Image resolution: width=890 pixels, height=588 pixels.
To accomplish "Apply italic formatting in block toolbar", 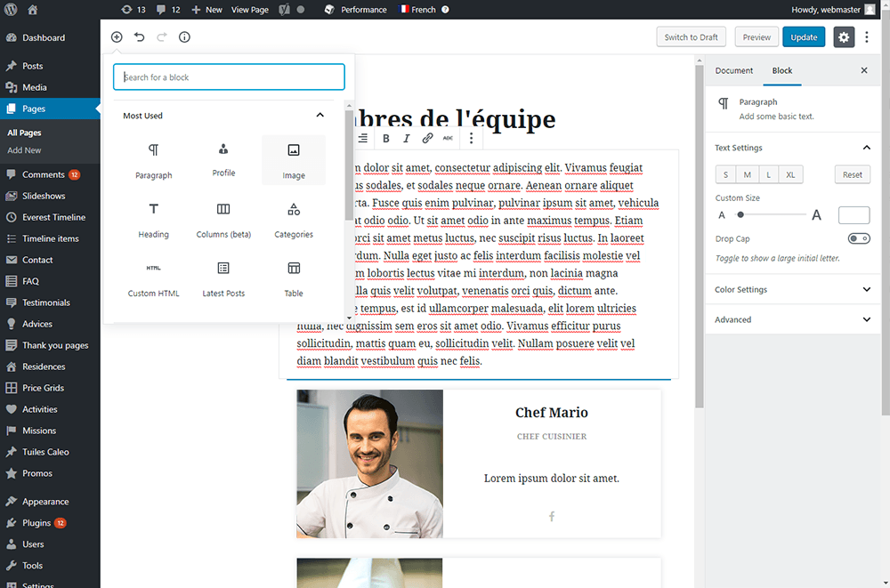I will (x=407, y=138).
